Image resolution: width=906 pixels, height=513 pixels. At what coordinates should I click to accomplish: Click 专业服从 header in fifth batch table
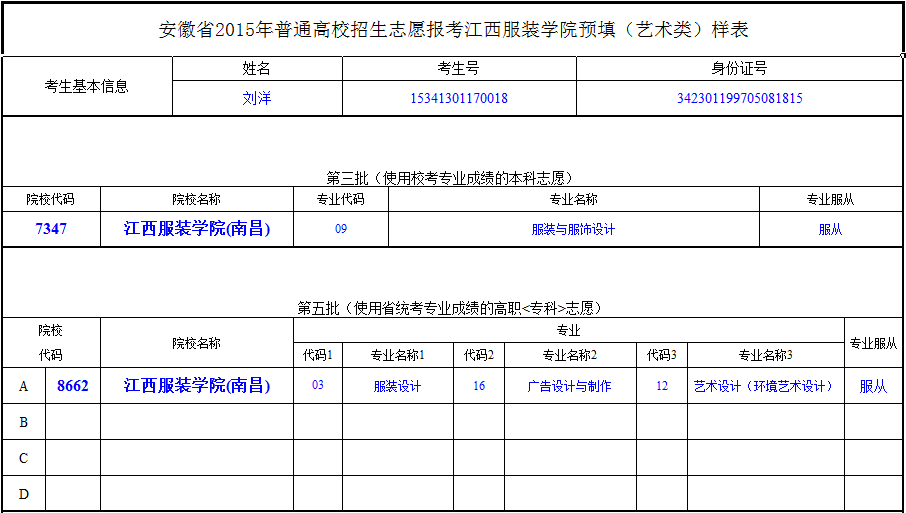874,343
